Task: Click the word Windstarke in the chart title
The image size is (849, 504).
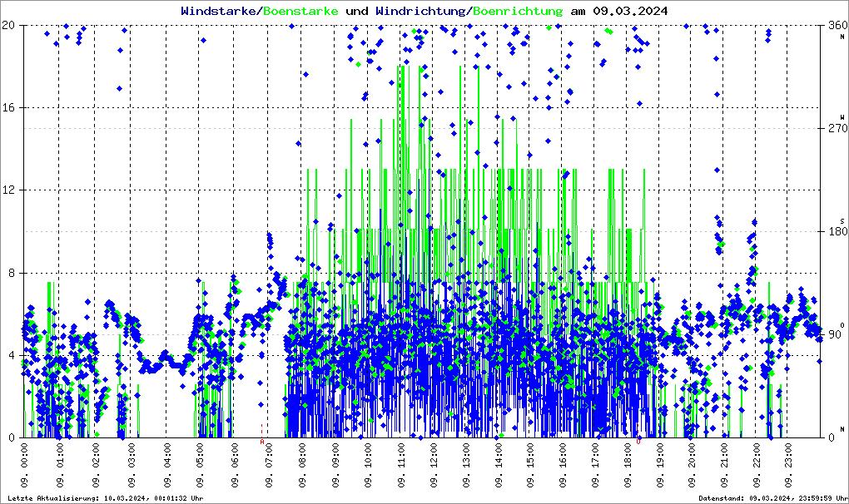Action: 218,11
